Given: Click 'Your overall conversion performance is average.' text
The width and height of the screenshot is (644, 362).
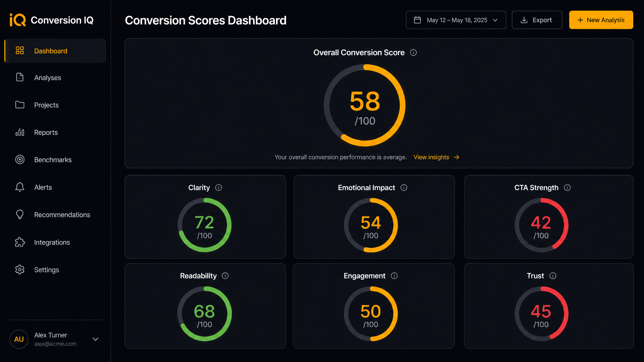Looking at the screenshot, I should coord(341,157).
